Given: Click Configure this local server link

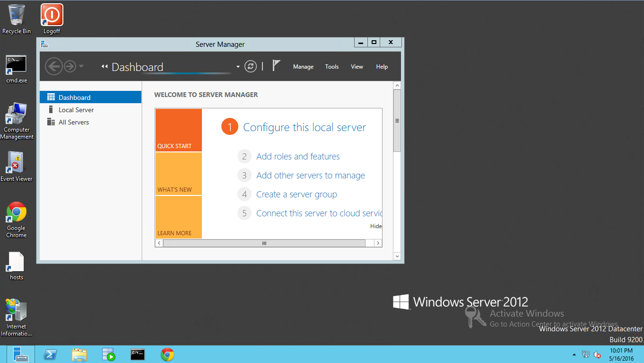Looking at the screenshot, I should (305, 127).
